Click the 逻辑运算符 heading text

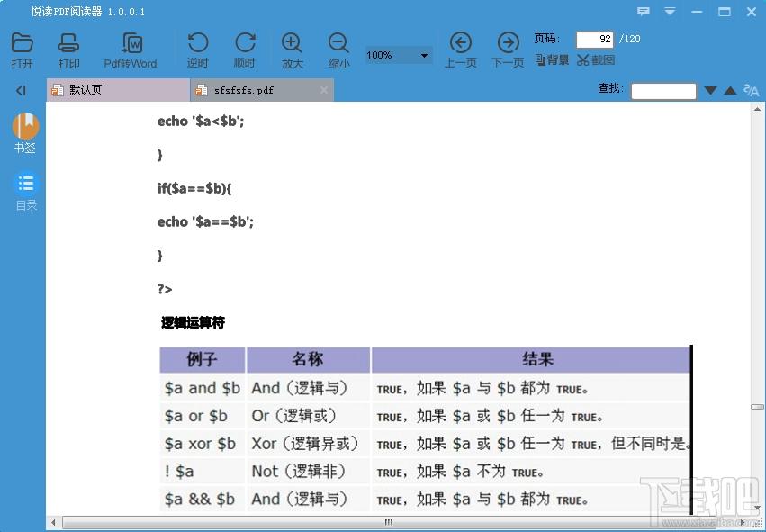[x=193, y=322]
